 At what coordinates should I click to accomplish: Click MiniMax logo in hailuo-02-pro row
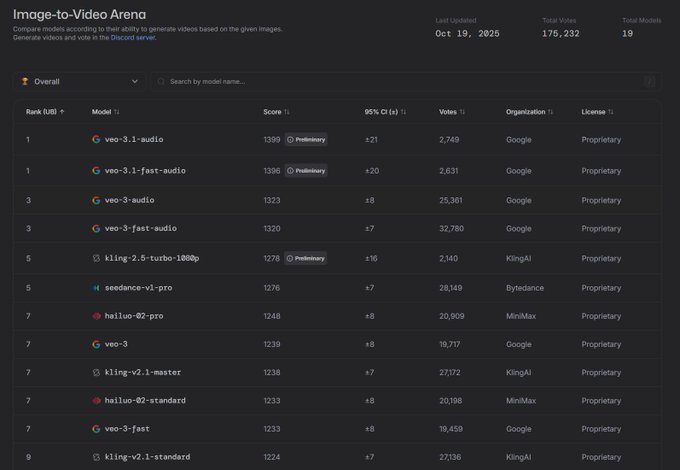click(96, 316)
